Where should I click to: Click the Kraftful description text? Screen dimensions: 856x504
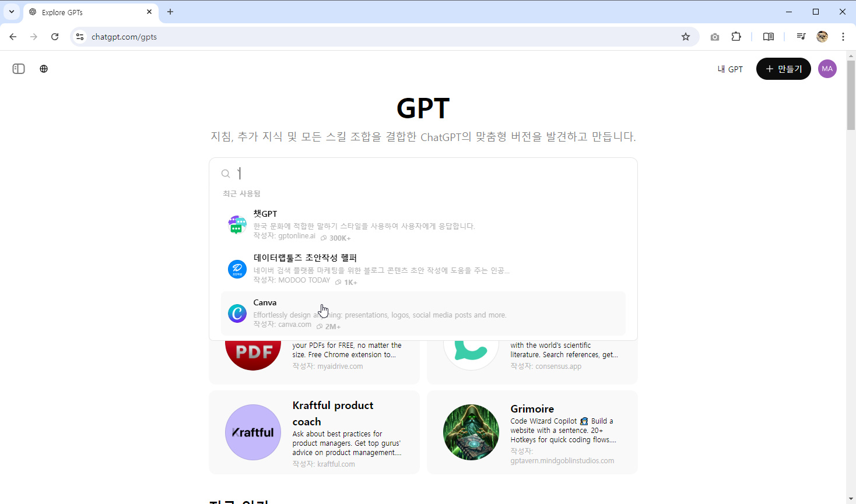point(346,443)
